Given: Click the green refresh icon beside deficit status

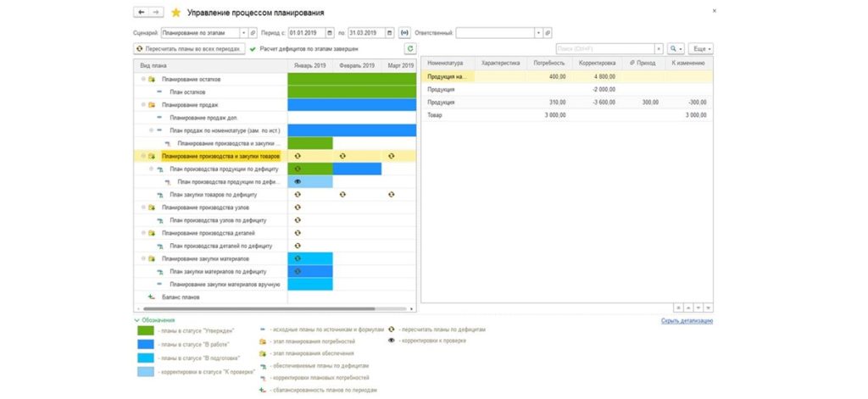Looking at the screenshot, I should coord(410,49).
